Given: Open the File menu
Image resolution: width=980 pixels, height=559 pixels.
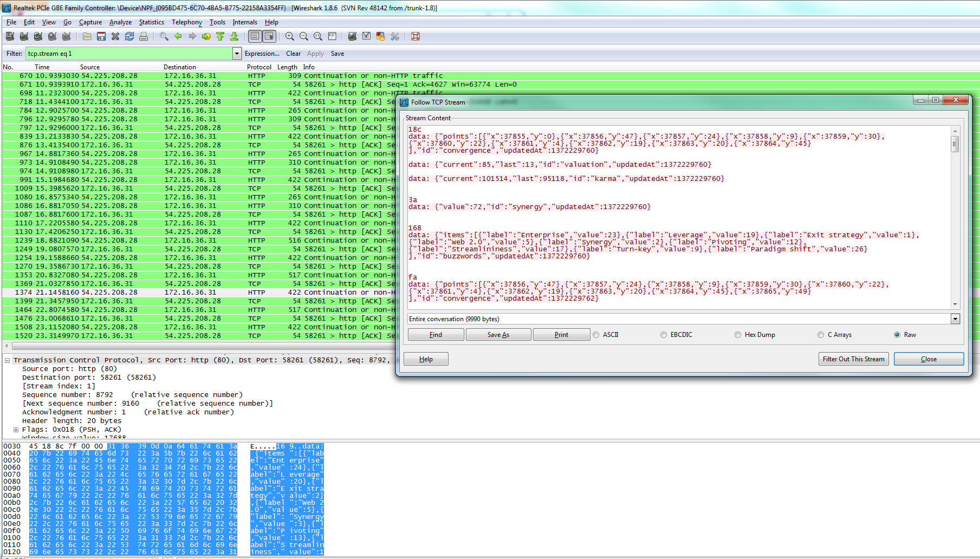Looking at the screenshot, I should pyautogui.click(x=11, y=22).
